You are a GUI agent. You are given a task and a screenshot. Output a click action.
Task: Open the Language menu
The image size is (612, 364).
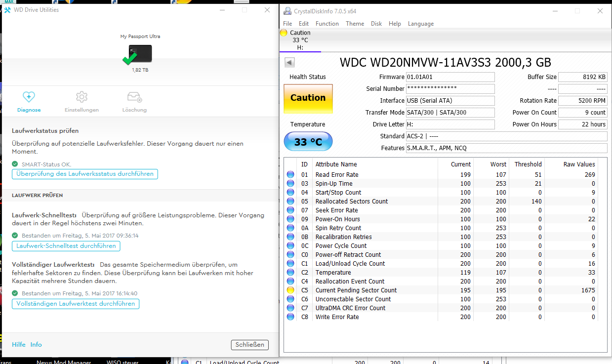(421, 24)
